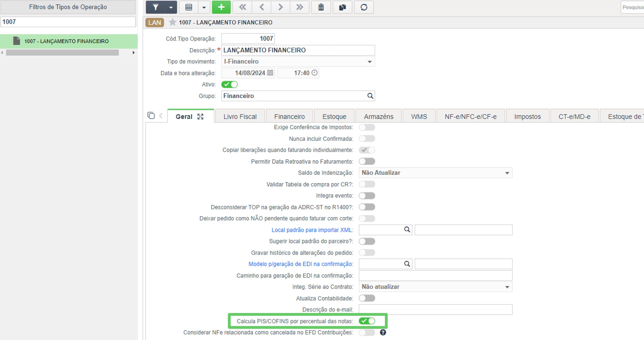Switch to the Financeiro tab
This screenshot has width=644, height=340.
(x=290, y=117)
